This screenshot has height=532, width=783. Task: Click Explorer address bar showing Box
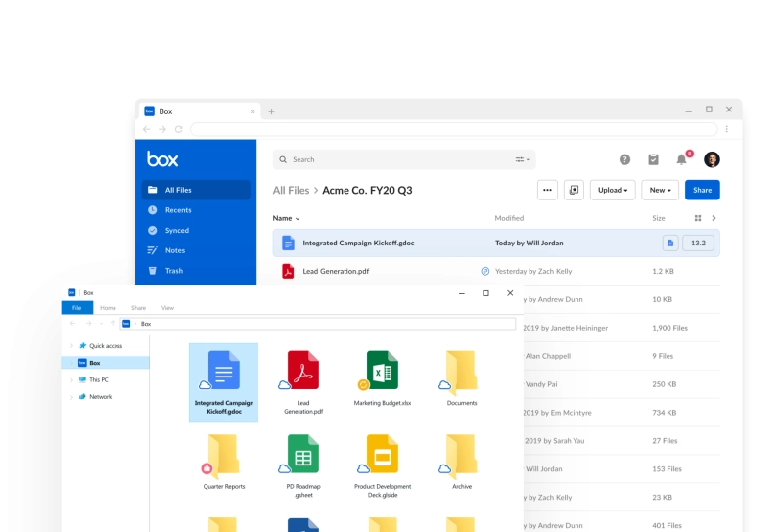[x=318, y=324]
